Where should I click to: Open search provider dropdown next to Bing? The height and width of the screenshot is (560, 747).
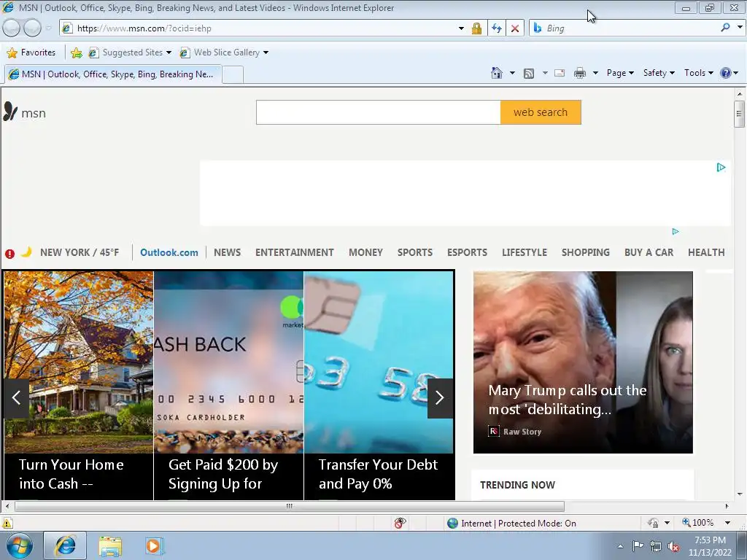pos(740,28)
